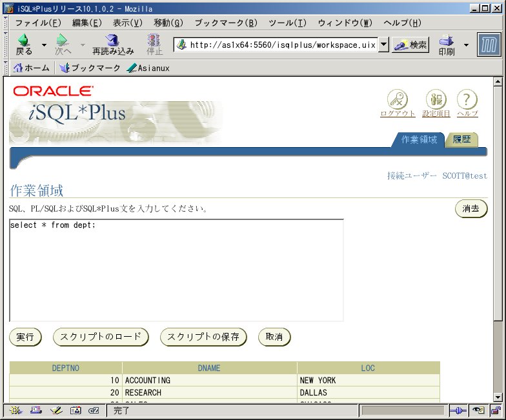The height and width of the screenshot is (420, 506).
Task: Click the DEPTNO column header
Action: 66,368
